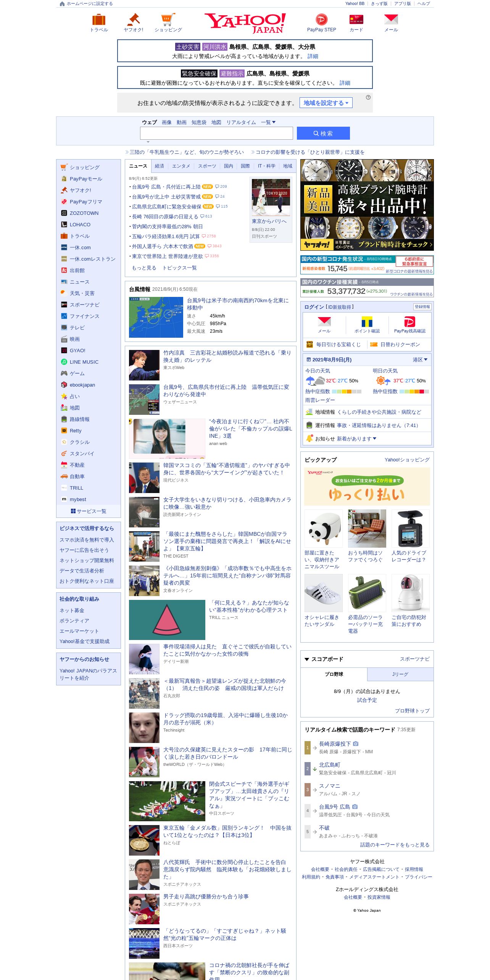Image resolution: width=490 pixels, height=980 pixels.
Task: Click the blue 検索 button
Action: click(x=323, y=133)
